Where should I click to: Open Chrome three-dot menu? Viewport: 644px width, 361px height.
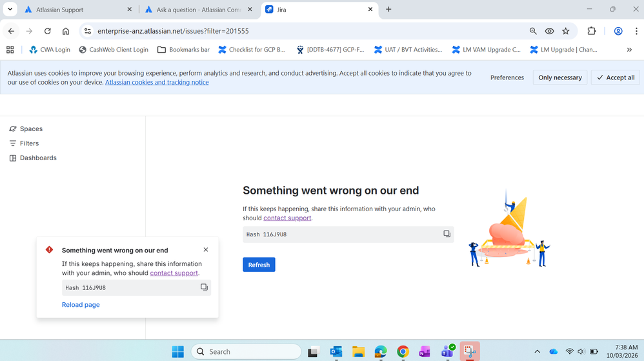tap(636, 31)
